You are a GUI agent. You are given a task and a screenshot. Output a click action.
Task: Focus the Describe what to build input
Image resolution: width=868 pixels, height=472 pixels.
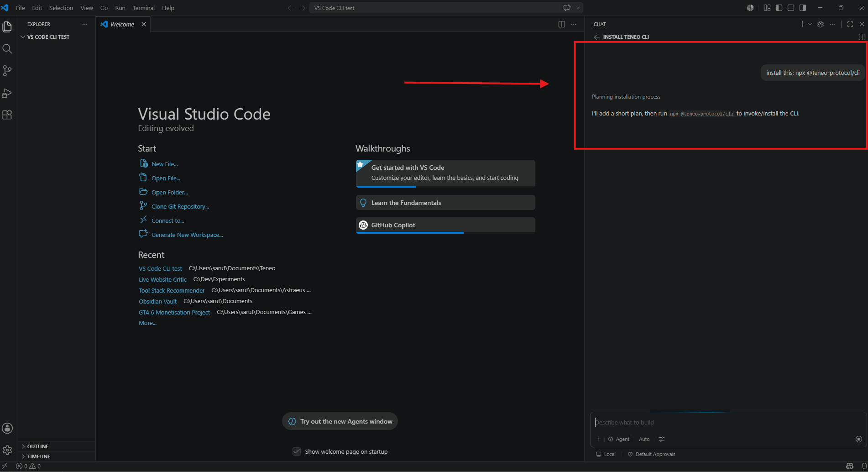[x=727, y=422]
